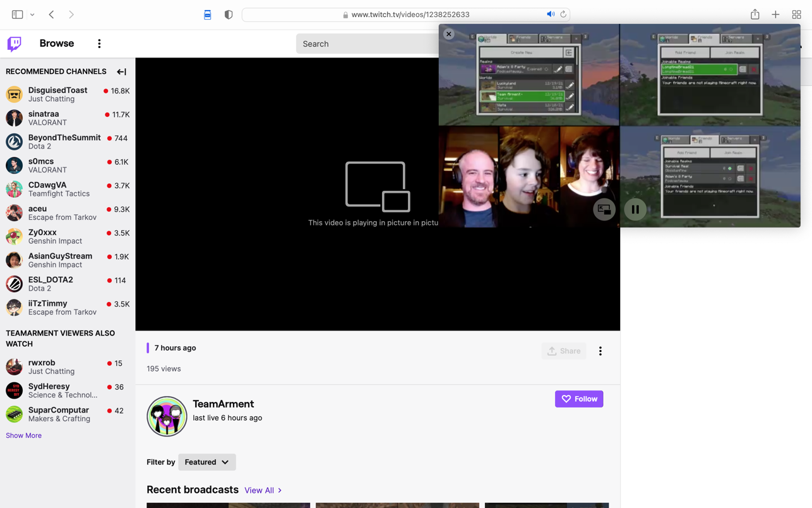Return picture-in-picture video to the page
This screenshot has height=508, width=812.
click(604, 209)
